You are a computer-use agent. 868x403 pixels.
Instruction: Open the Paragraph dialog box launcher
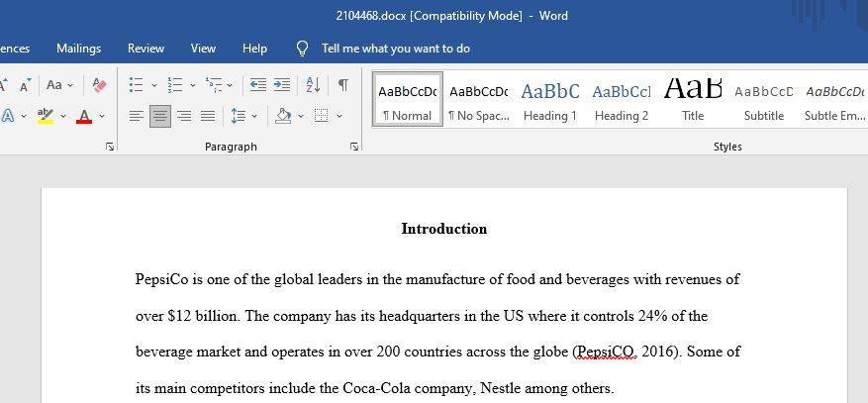pyautogui.click(x=354, y=147)
